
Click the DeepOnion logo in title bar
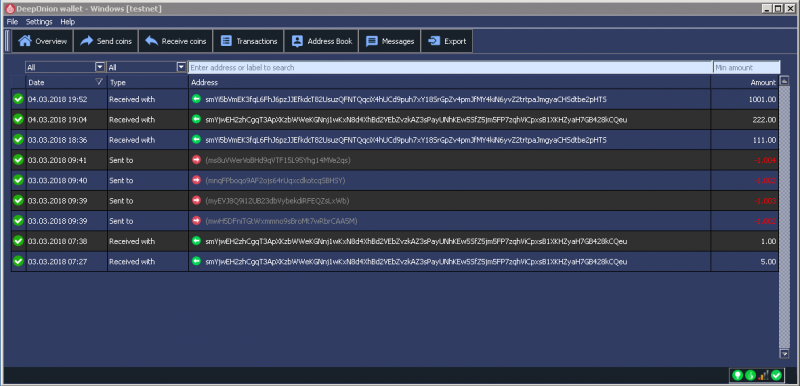[x=9, y=8]
